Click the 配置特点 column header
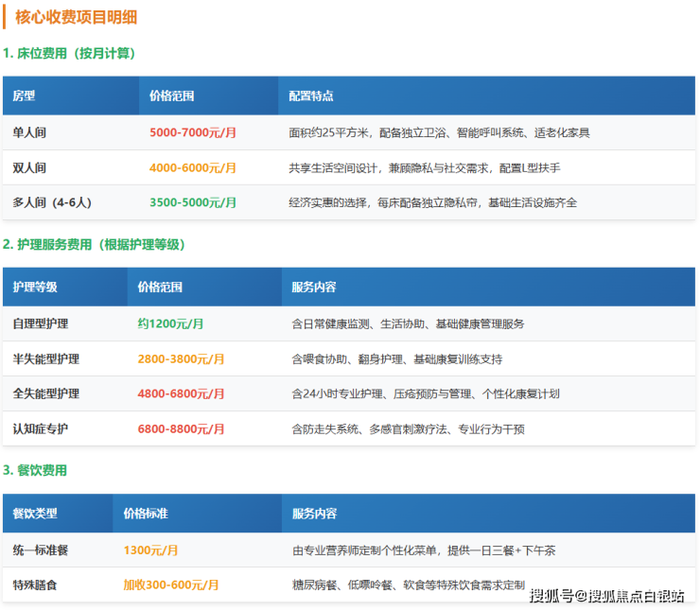The height and width of the screenshot is (611, 700). [310, 96]
